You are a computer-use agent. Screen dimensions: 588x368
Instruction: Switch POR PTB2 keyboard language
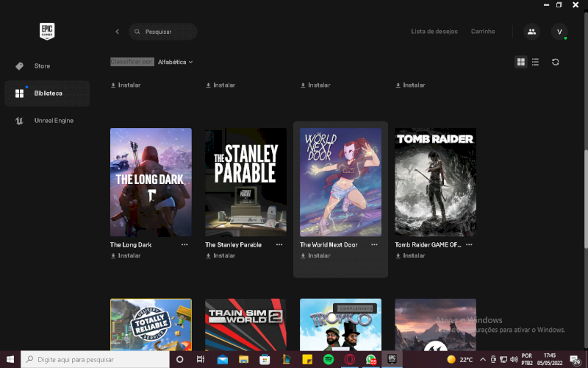527,359
